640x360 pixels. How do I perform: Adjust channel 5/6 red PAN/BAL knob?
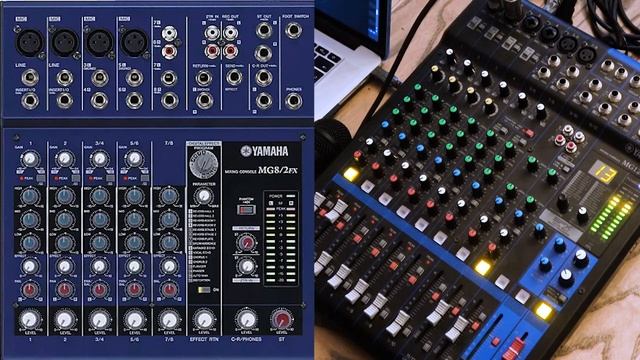click(134, 290)
